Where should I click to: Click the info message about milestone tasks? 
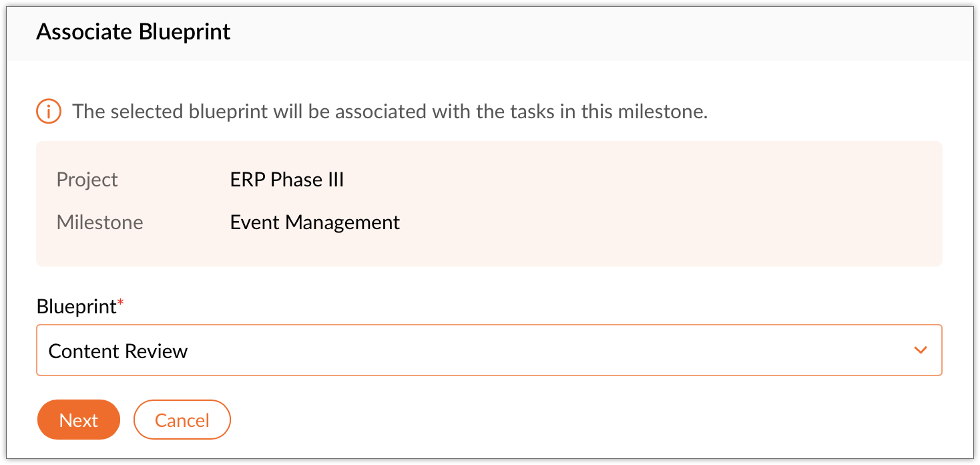coord(390,112)
